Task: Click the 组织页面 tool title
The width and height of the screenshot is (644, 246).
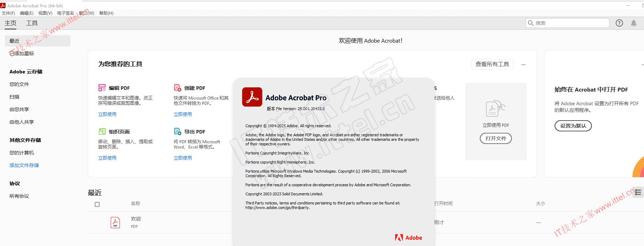Action: pos(119,132)
